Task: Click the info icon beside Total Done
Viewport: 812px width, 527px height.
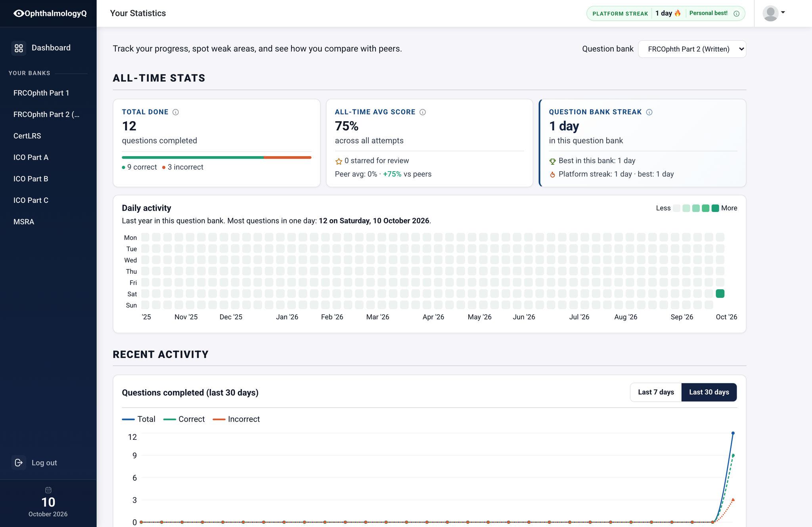Action: pyautogui.click(x=176, y=112)
